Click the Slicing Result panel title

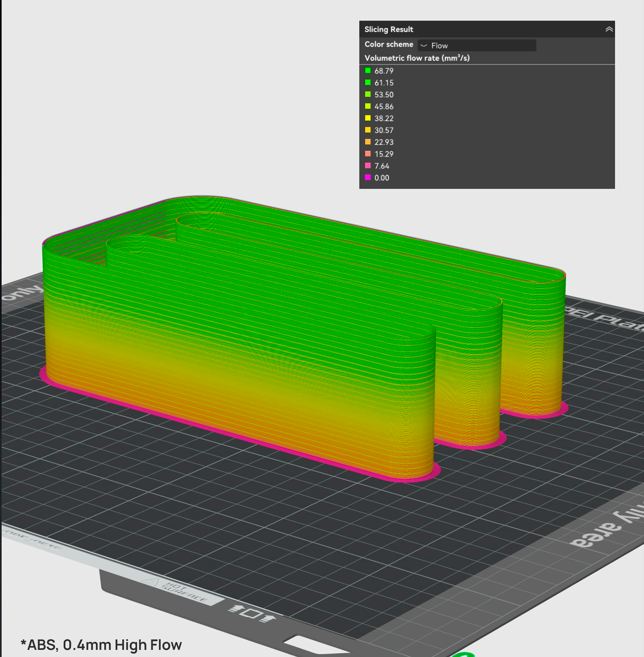(388, 29)
